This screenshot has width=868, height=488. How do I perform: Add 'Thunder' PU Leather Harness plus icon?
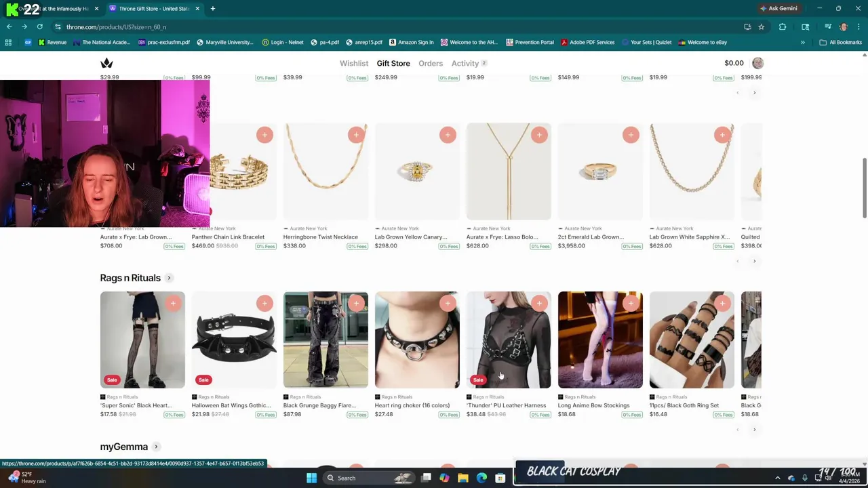tap(539, 304)
